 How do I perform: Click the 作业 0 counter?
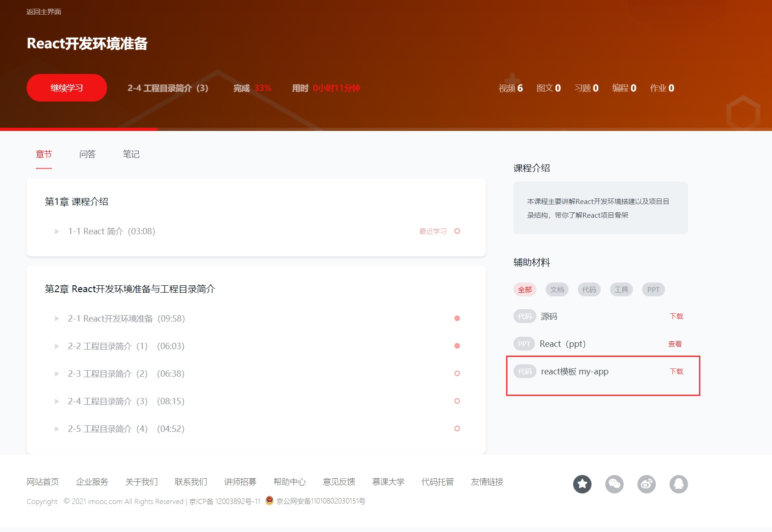click(662, 88)
